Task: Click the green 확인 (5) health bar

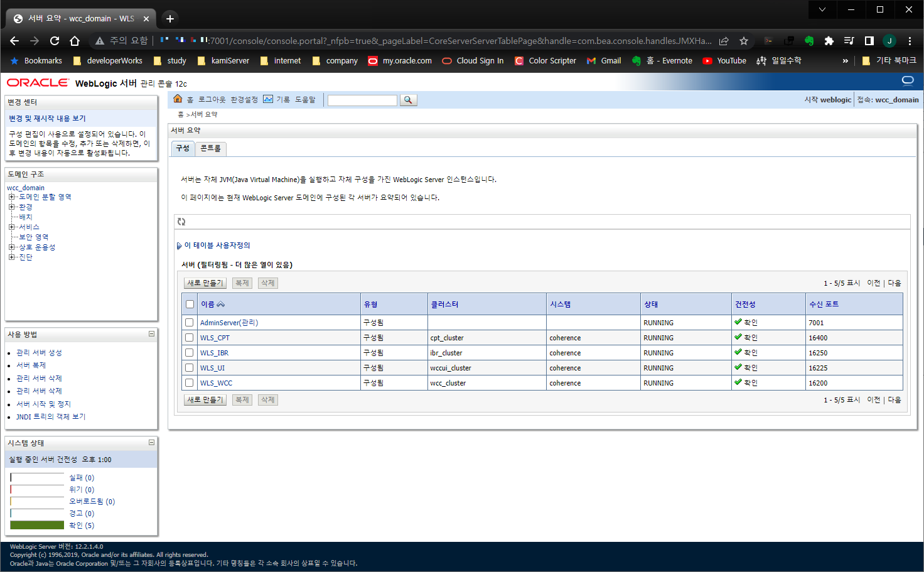Action: coord(37,525)
